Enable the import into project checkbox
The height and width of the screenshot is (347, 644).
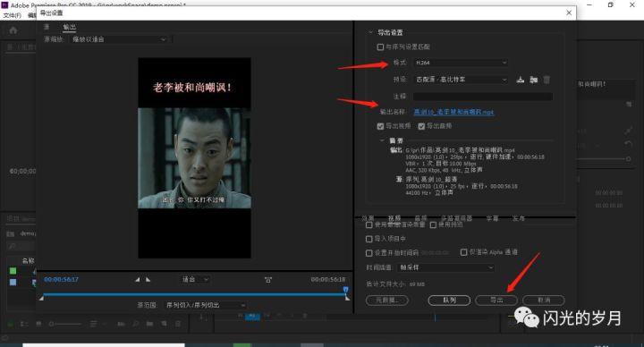(369, 239)
